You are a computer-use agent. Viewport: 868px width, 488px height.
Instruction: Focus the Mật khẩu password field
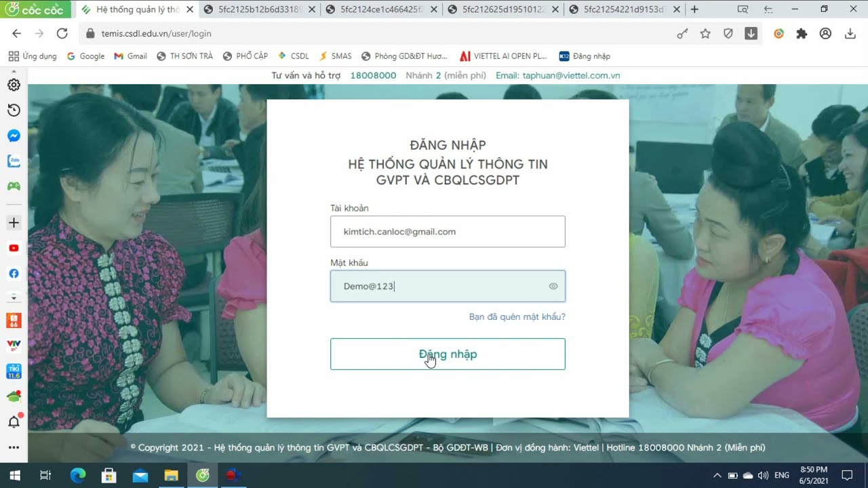[448, 286]
